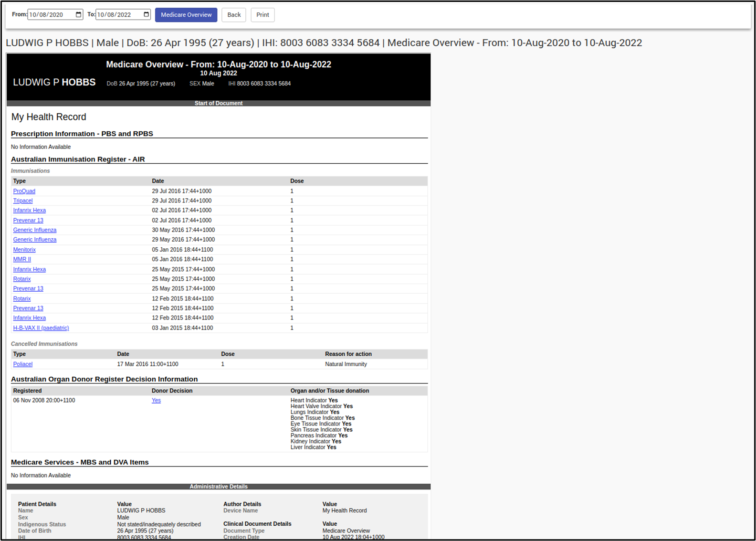Open the Tripacel immunisation link
This screenshot has height=541, width=756.
(x=23, y=201)
